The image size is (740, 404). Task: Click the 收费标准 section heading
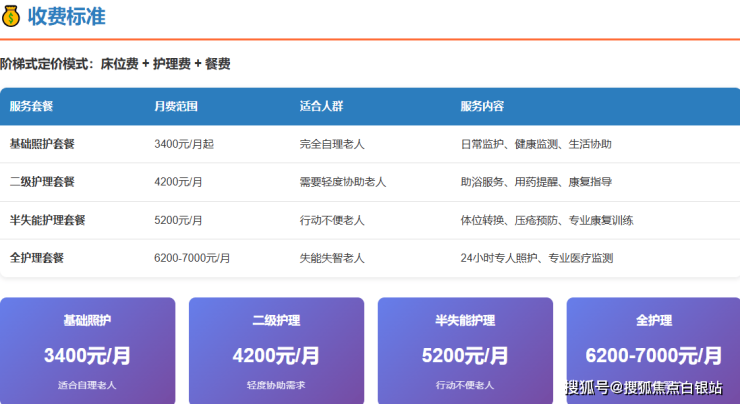tap(67, 16)
